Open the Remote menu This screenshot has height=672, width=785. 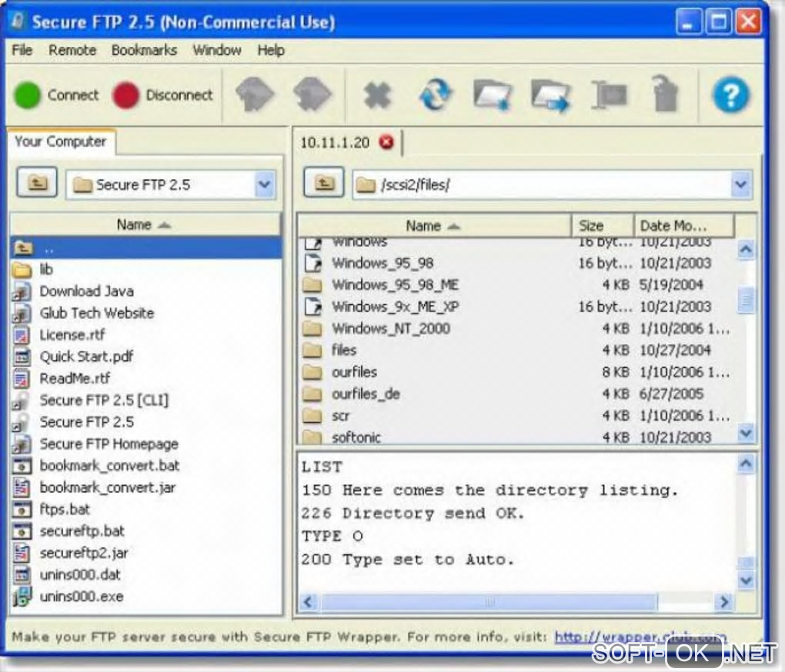click(x=72, y=50)
